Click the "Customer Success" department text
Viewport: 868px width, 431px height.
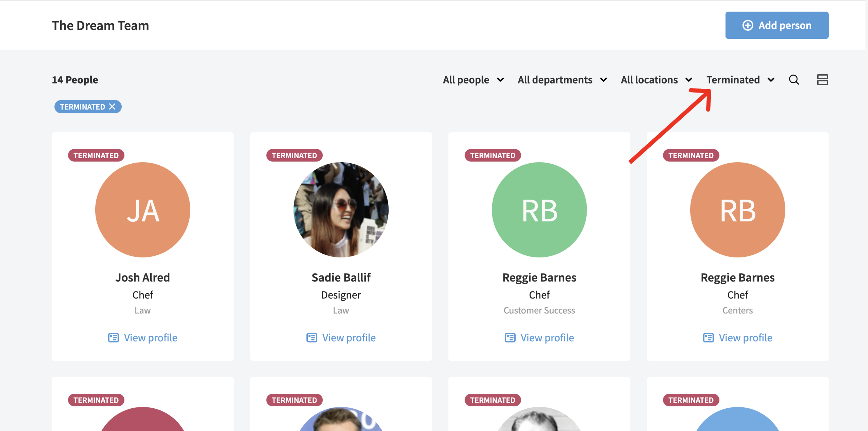(539, 310)
